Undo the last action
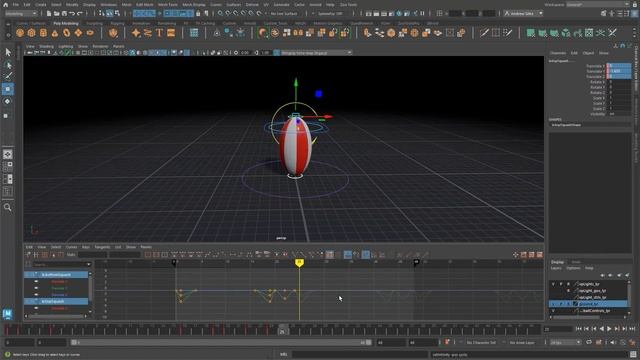640x360 pixels. click(x=72, y=13)
